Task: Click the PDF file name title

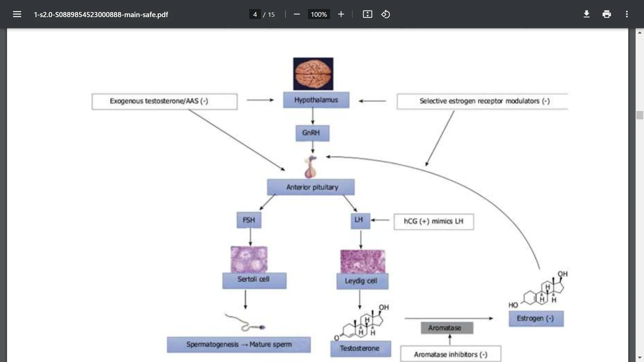Action: pyautogui.click(x=101, y=14)
